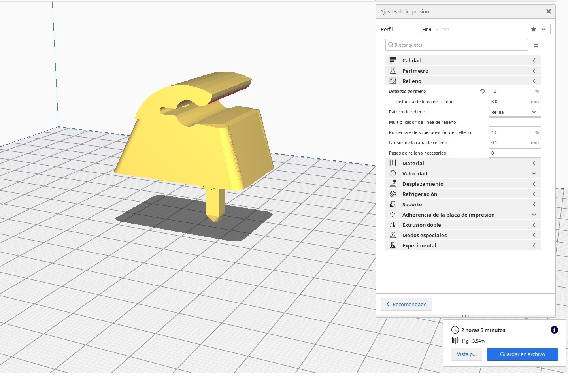The image size is (568, 392).
Task: Switch to Recomendado settings mode
Action: tap(406, 304)
